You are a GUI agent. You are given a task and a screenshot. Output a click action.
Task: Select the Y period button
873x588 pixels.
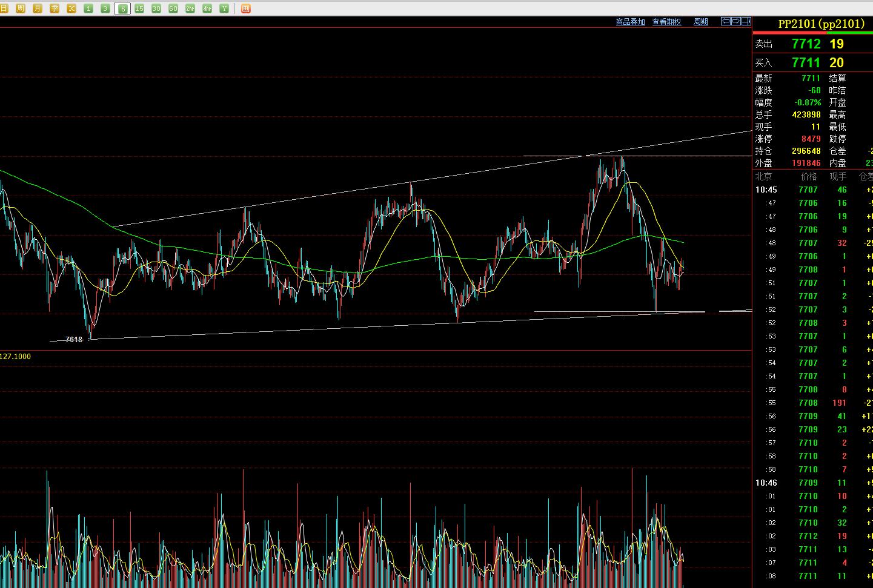[x=224, y=8]
